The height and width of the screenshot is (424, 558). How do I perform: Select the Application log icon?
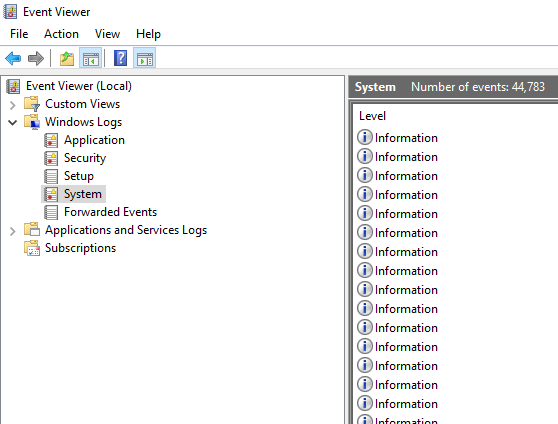click(51, 140)
